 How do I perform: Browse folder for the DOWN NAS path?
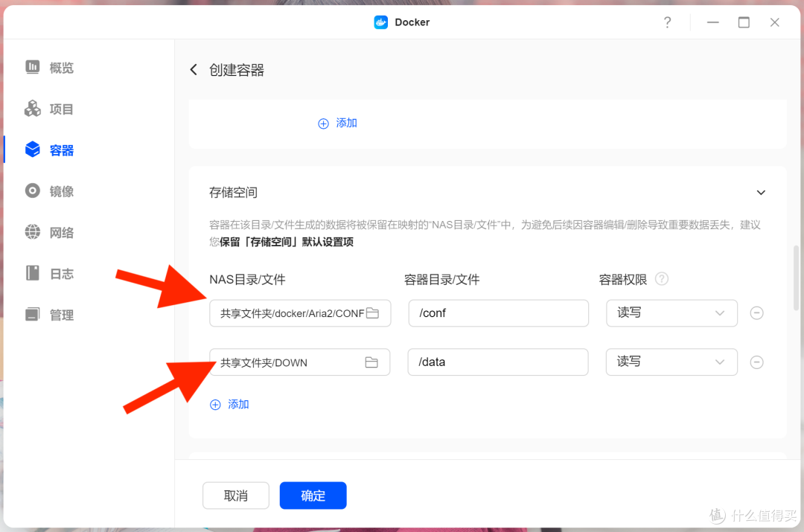(371, 362)
